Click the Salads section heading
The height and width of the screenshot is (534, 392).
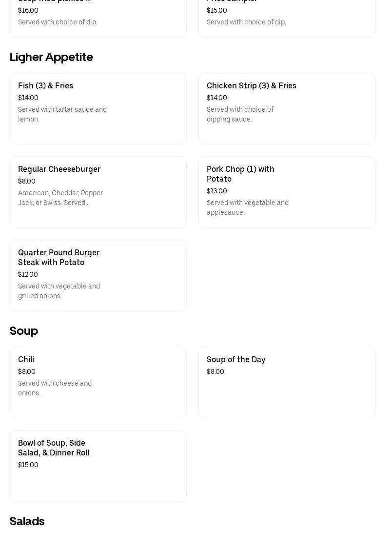click(27, 521)
